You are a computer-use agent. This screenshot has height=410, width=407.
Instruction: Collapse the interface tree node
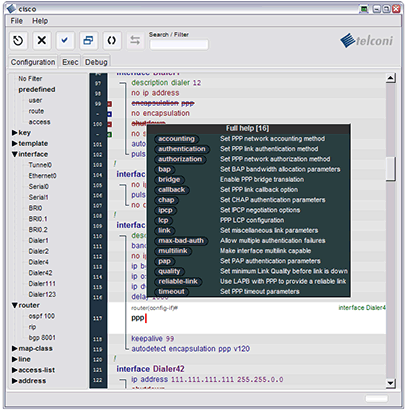tap(15, 154)
